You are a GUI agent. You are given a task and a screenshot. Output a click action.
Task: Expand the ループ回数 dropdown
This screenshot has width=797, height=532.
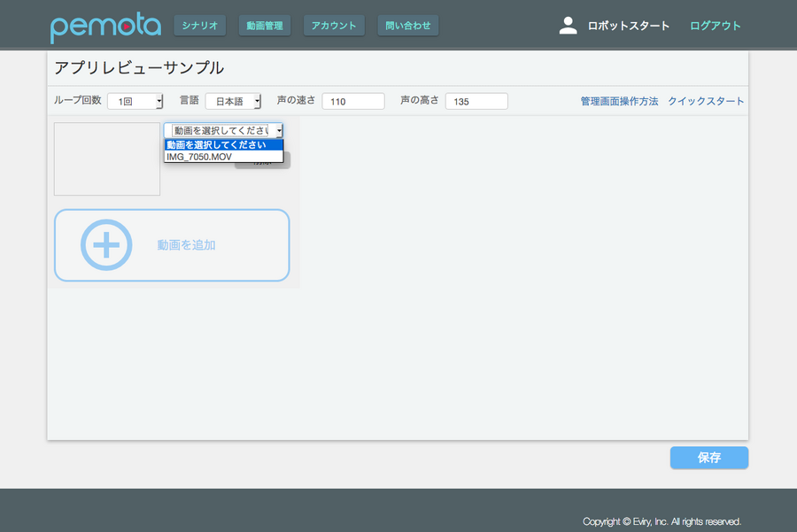[135, 102]
